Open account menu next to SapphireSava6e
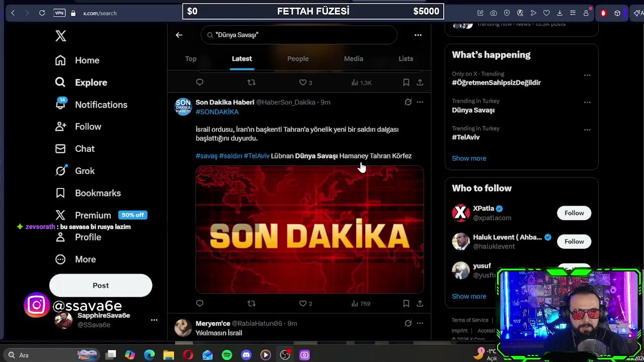 154,320
